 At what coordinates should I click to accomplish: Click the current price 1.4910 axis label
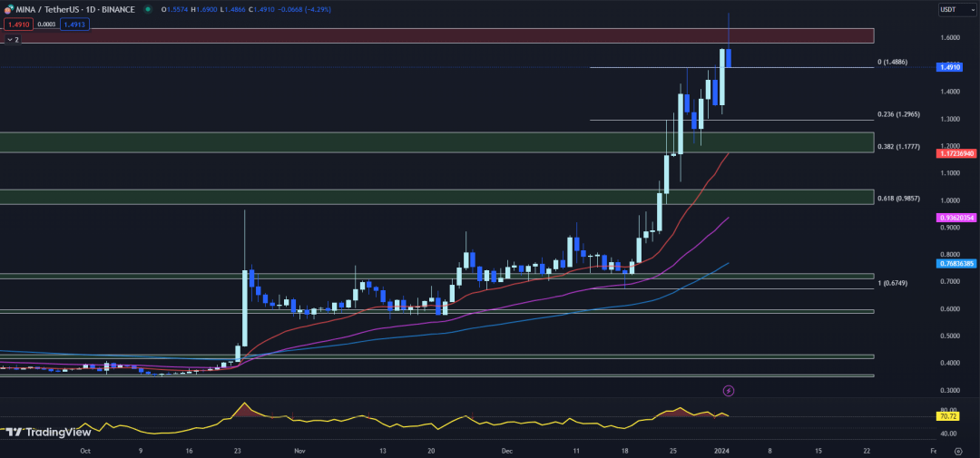[x=950, y=67]
